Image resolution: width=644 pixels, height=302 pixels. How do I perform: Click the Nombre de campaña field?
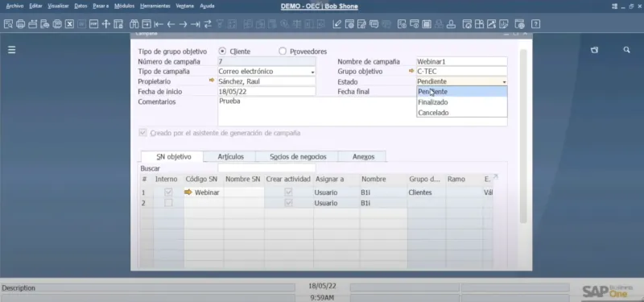click(x=461, y=62)
